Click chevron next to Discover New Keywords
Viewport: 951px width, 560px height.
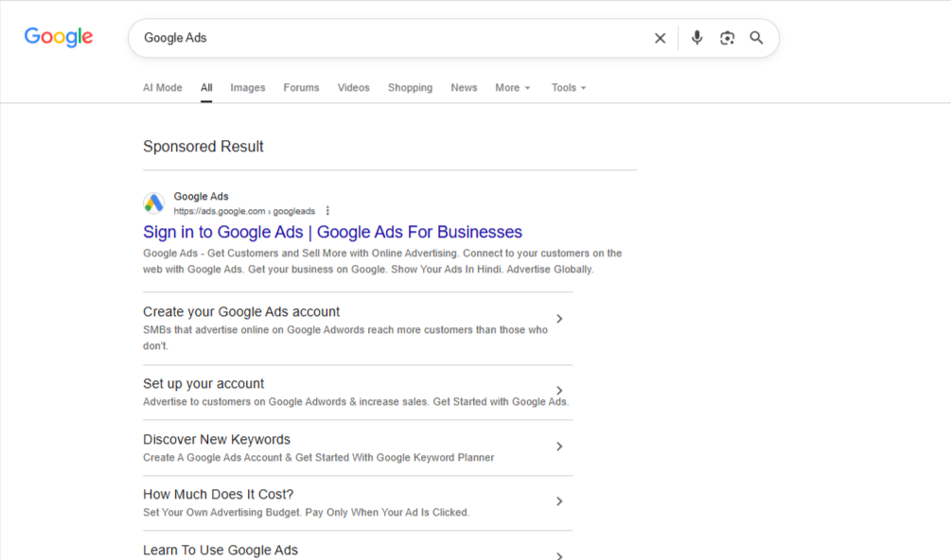coord(559,446)
